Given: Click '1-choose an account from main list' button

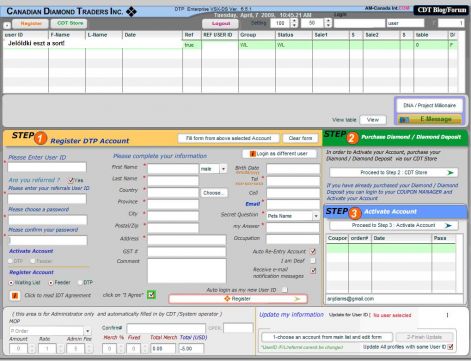Looking at the screenshot, I should click(327, 337).
